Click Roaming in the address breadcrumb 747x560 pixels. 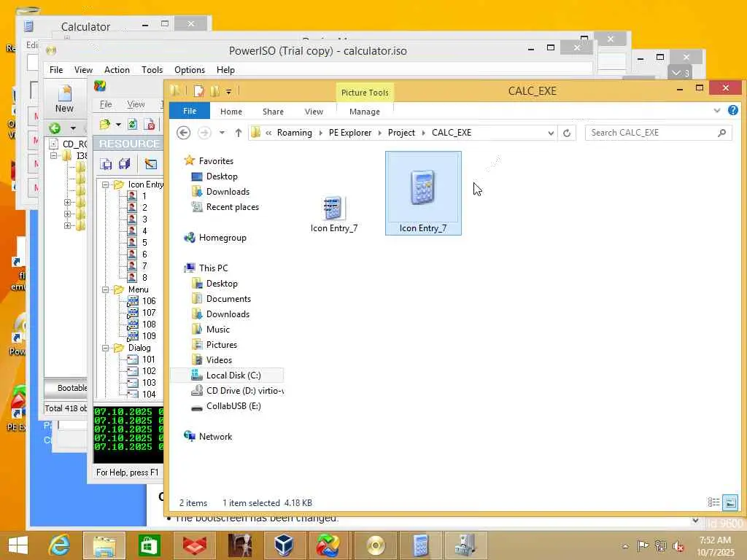(x=295, y=133)
